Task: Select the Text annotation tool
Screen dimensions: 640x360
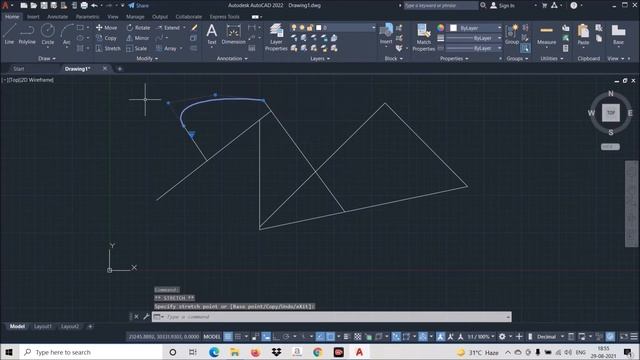Action: [x=211, y=34]
